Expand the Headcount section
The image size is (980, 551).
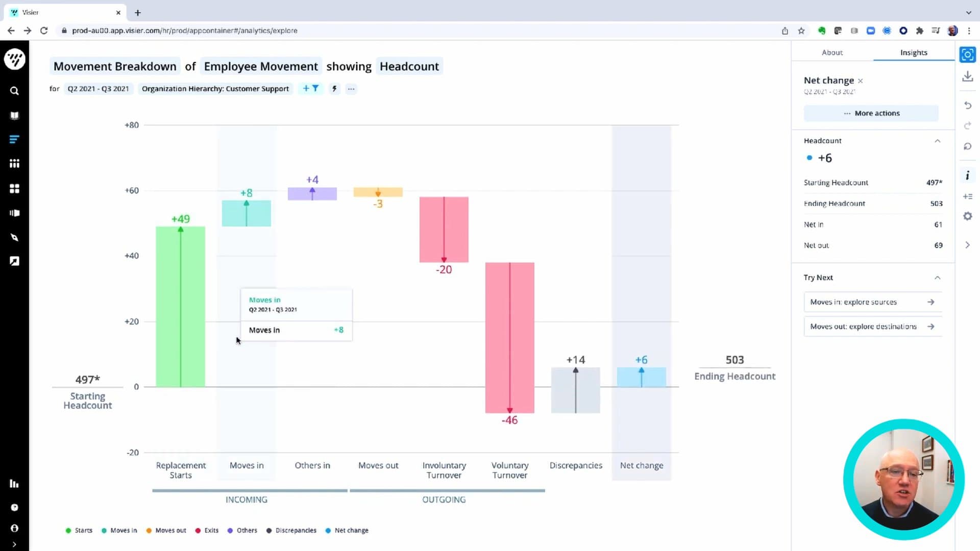(938, 140)
